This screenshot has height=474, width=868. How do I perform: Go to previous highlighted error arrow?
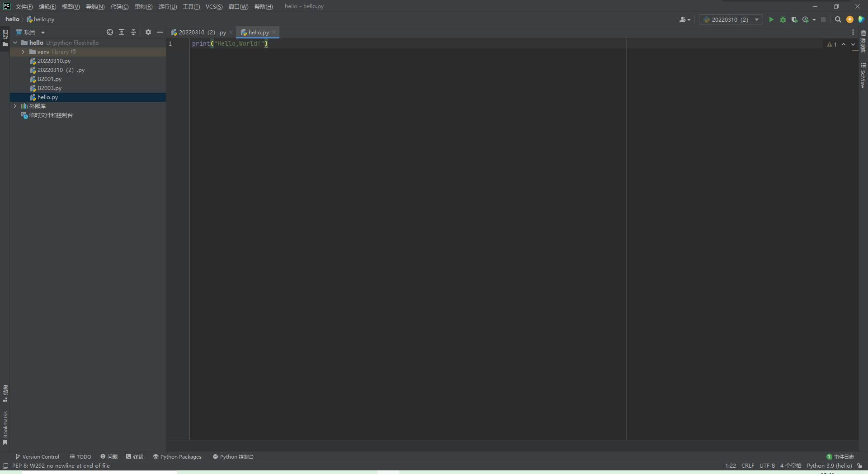(x=844, y=44)
